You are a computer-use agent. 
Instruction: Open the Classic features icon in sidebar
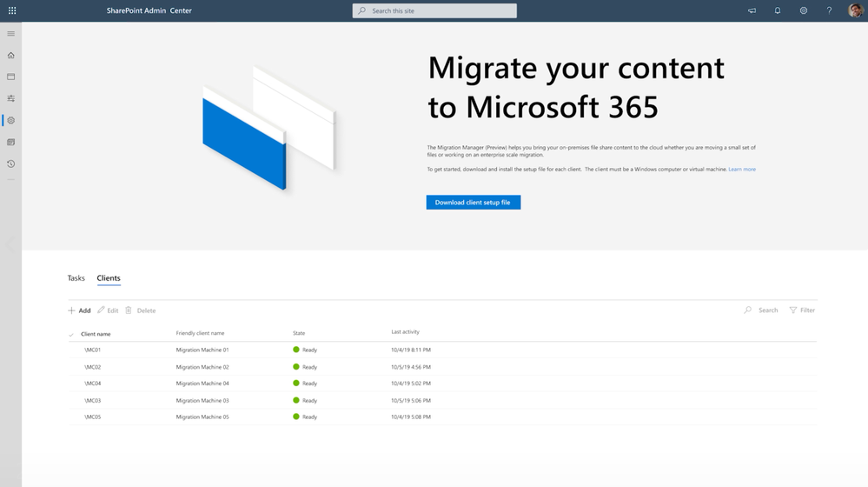(x=10, y=143)
